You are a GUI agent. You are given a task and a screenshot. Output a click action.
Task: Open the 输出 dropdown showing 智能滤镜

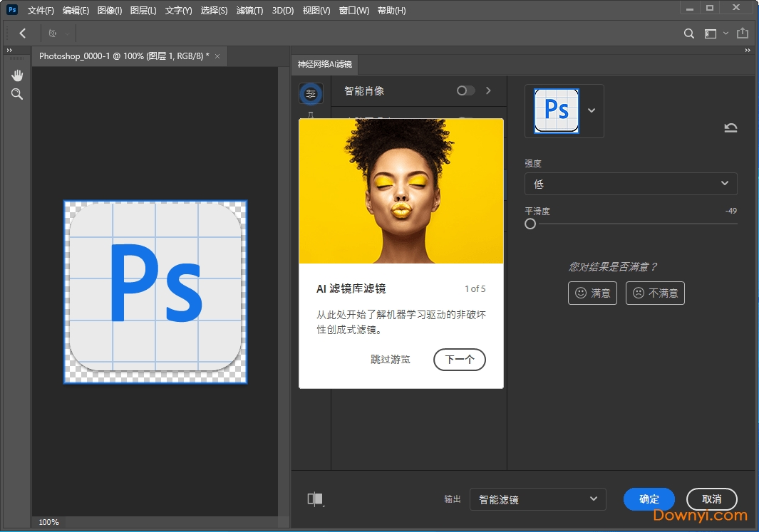(x=537, y=499)
